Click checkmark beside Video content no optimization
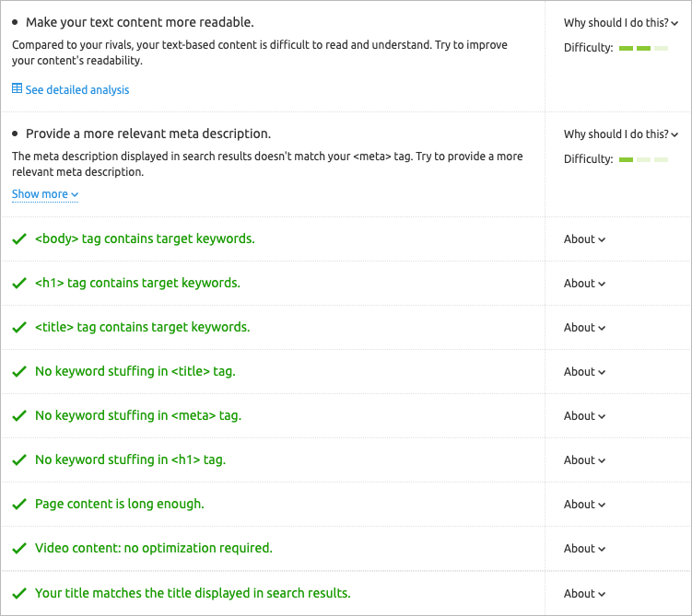Image resolution: width=692 pixels, height=616 pixels. click(19, 549)
